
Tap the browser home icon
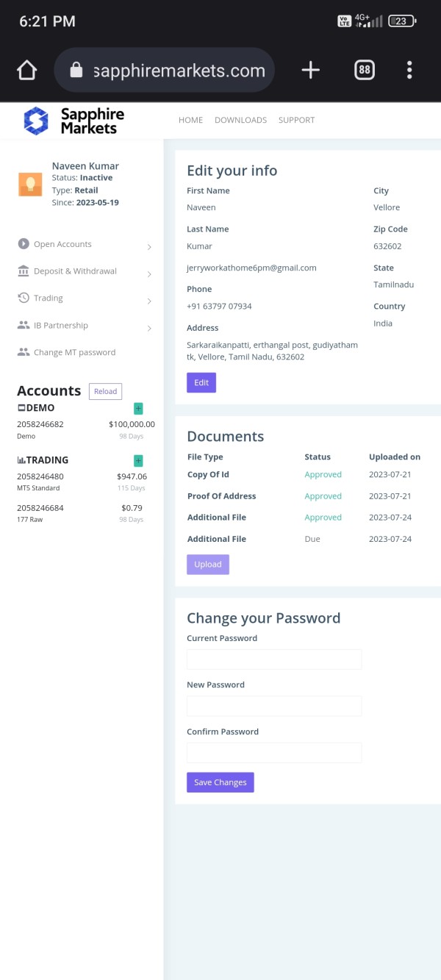[26, 71]
